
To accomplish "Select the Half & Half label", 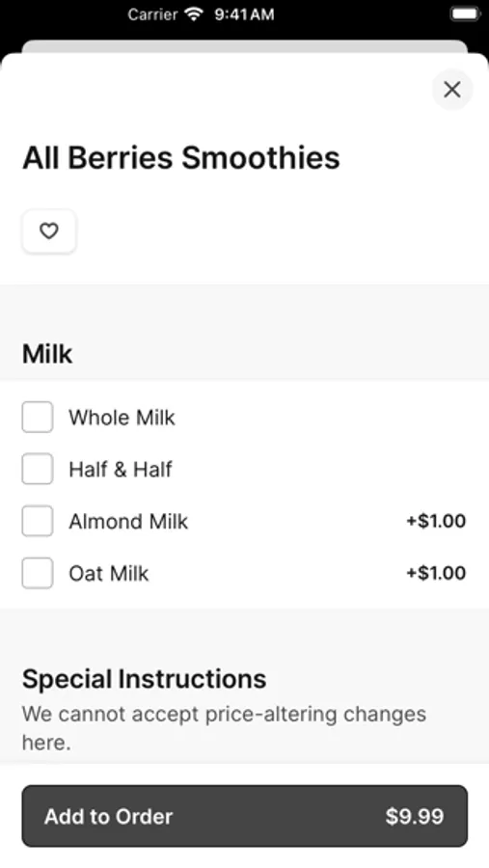I will 121,470.
